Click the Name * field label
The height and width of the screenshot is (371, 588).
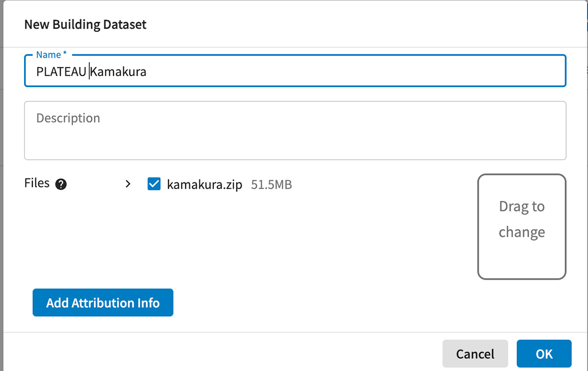coord(51,55)
